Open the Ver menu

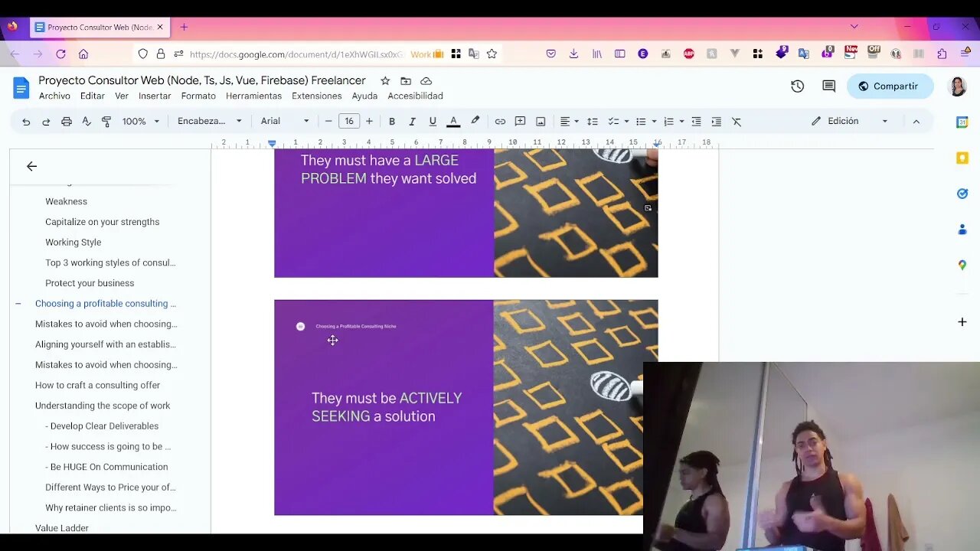(122, 96)
